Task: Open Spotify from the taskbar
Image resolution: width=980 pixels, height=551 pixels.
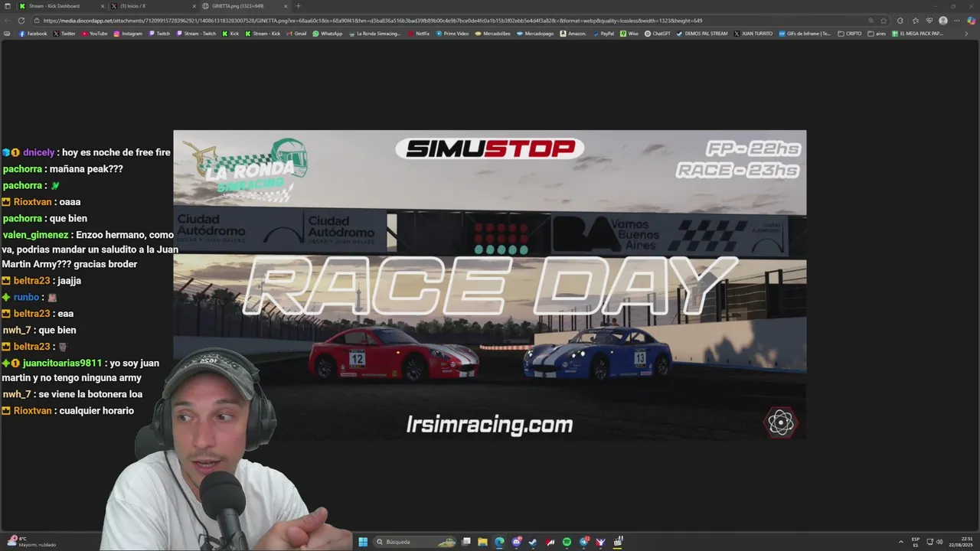Action: pyautogui.click(x=567, y=542)
